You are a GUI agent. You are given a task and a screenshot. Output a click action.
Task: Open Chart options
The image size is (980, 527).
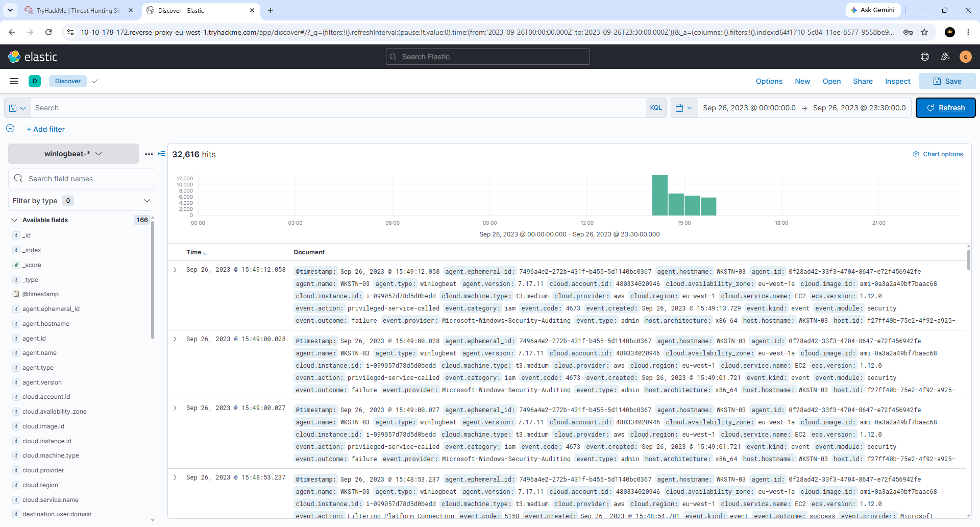tap(938, 154)
